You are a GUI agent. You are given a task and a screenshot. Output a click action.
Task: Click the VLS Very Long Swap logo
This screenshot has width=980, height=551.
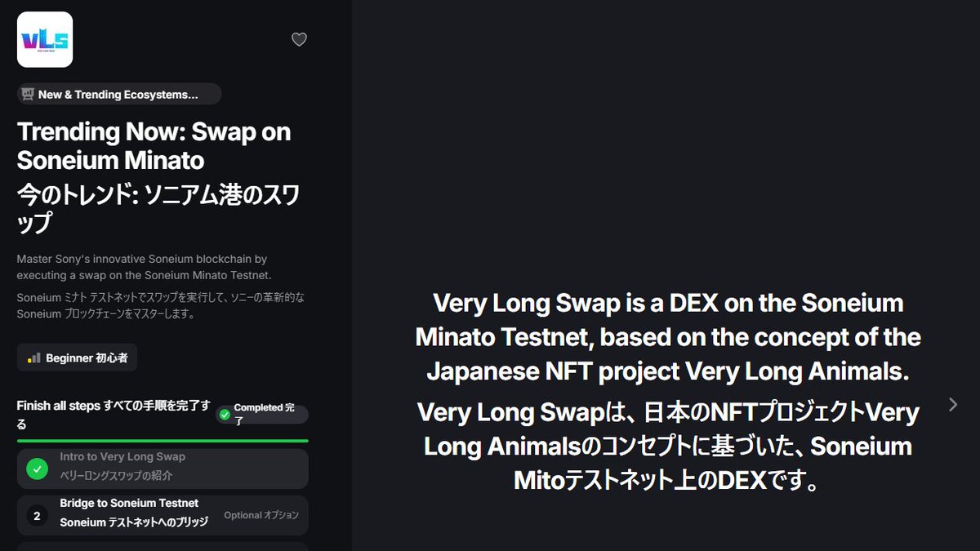click(45, 39)
